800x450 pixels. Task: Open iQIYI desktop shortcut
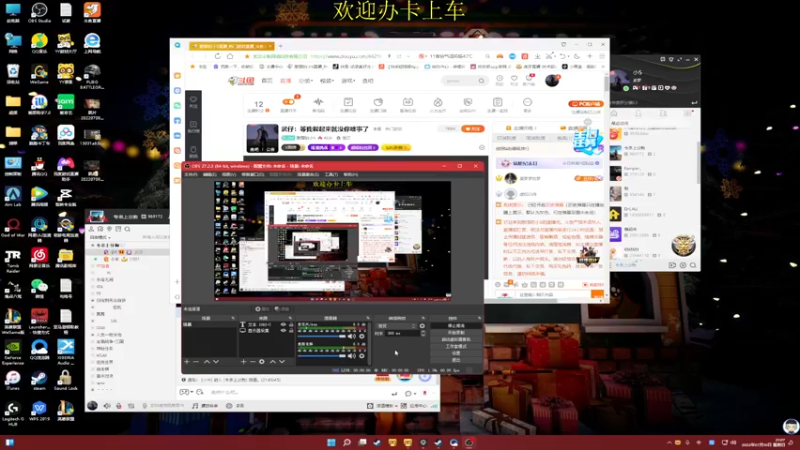[x=65, y=105]
